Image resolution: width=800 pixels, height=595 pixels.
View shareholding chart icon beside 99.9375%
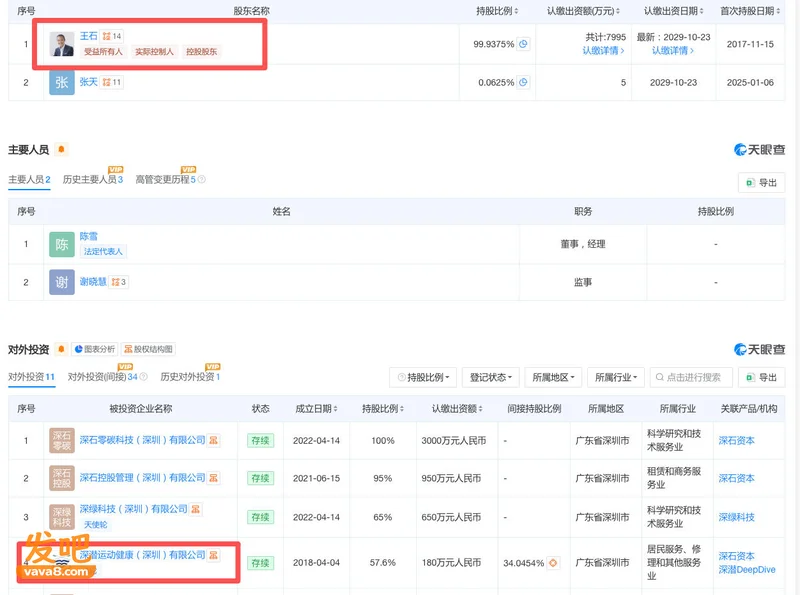pos(523,44)
